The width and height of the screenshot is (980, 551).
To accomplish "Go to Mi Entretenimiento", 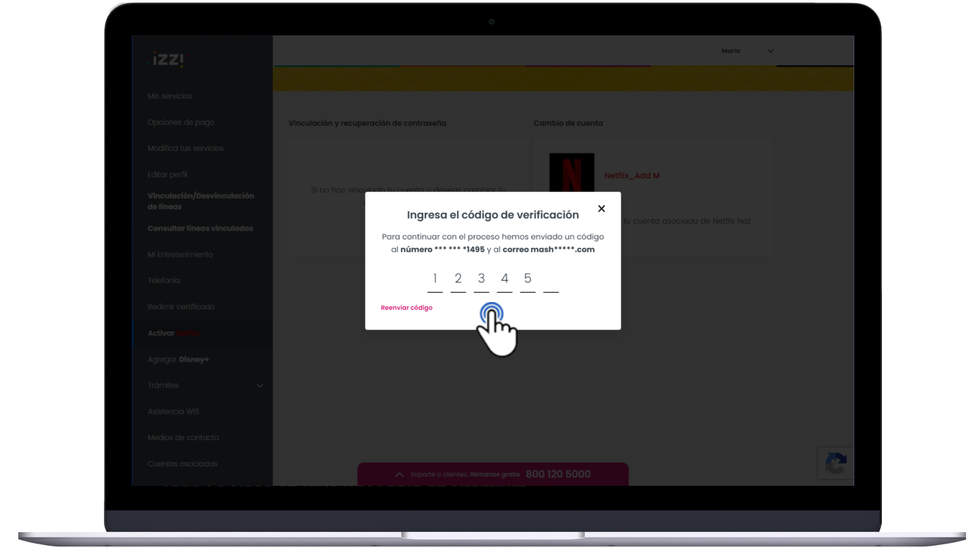I will click(x=180, y=255).
